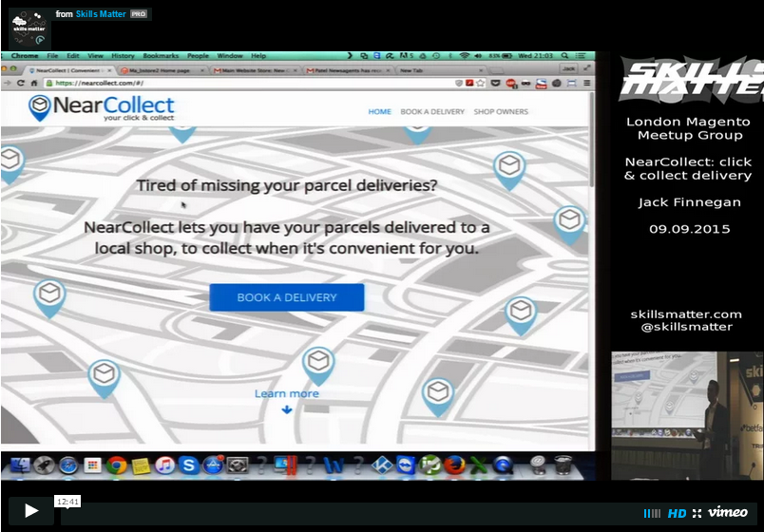Image resolution: width=764 pixels, height=532 pixels.
Task: Open BOOK A DELIVERY in the navigation
Action: click(432, 111)
